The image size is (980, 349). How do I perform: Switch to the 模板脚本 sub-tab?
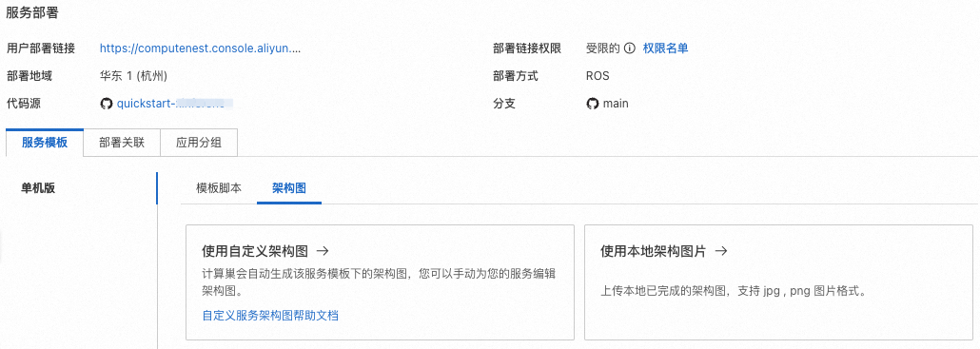219,188
